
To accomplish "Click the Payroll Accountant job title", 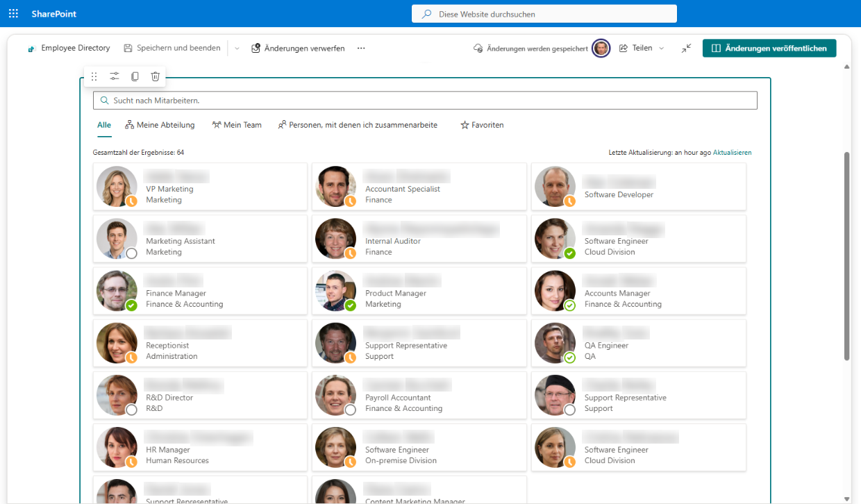I will [x=398, y=398].
